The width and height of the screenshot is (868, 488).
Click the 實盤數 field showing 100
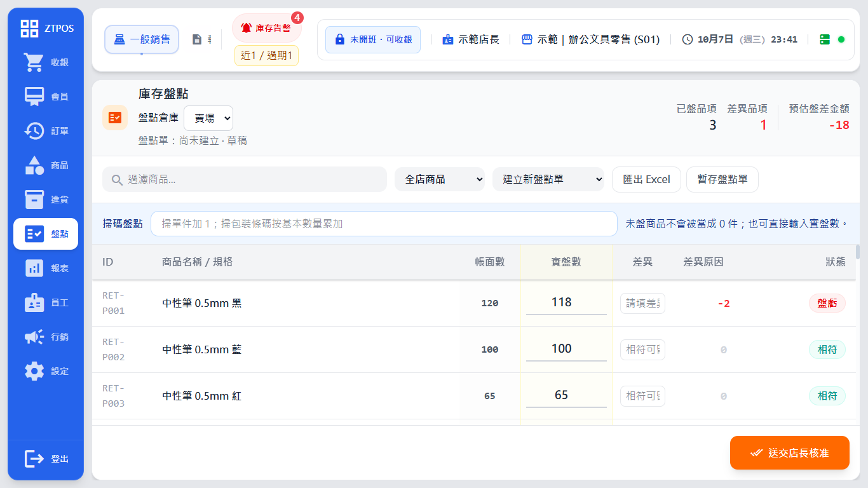[x=566, y=349]
